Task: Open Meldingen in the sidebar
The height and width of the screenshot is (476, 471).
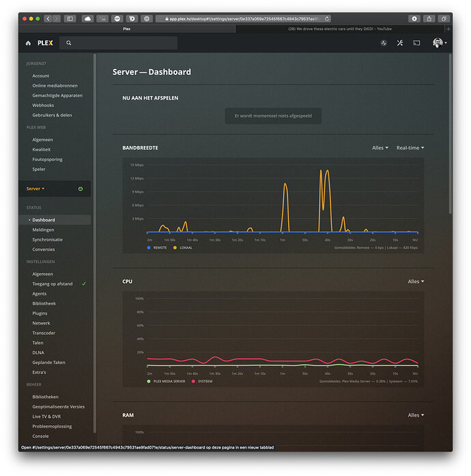Action: coord(43,230)
